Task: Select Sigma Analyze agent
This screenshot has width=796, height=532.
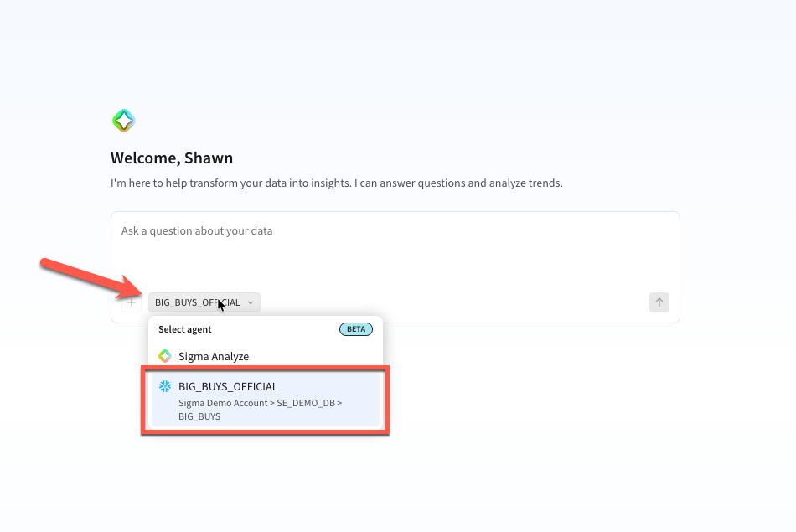Action: click(265, 356)
